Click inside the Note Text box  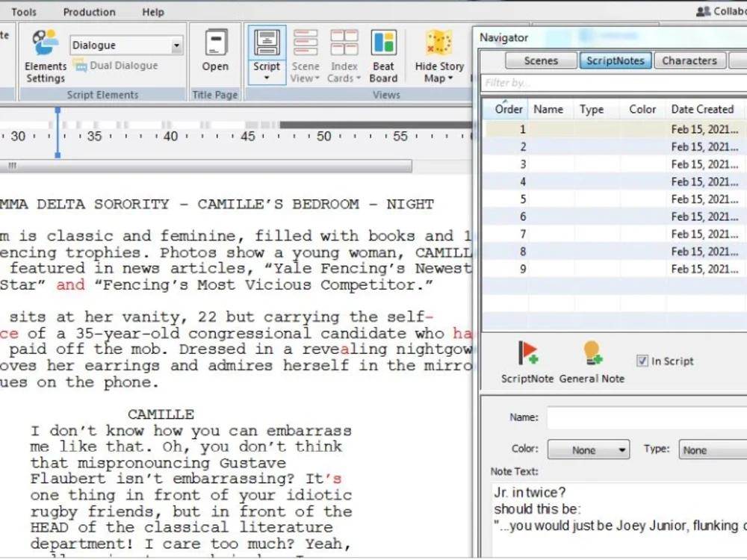[x=619, y=519]
